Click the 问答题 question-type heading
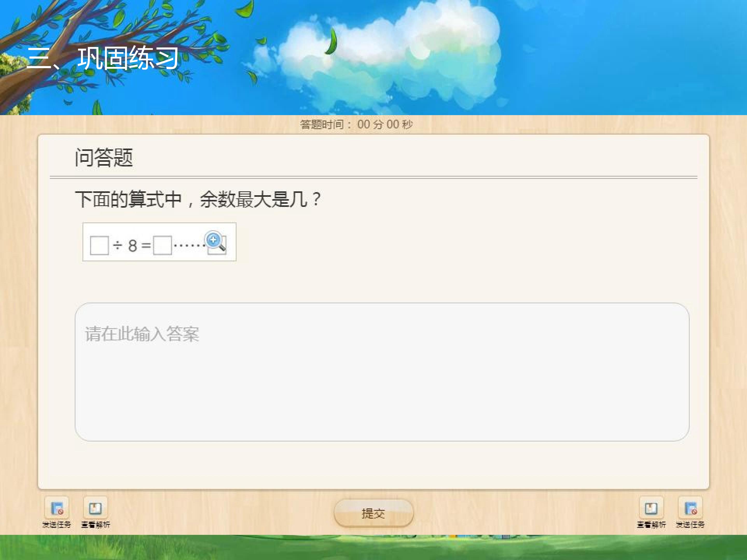 coord(104,157)
